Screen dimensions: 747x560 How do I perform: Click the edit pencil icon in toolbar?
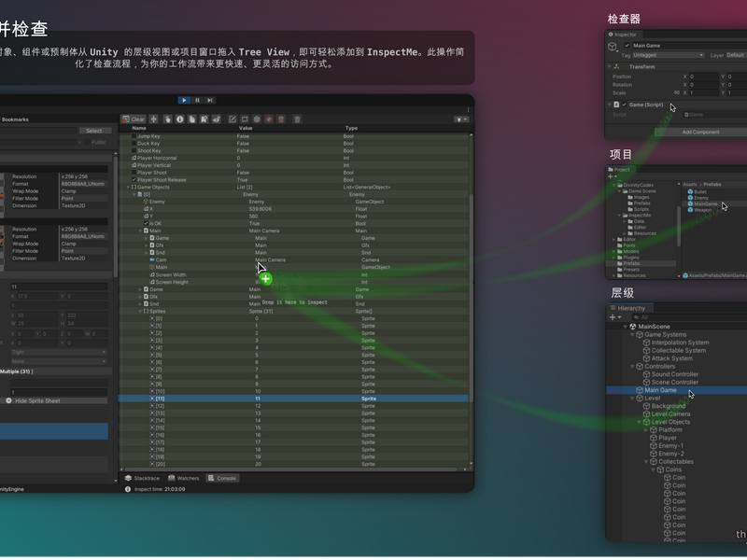233,119
